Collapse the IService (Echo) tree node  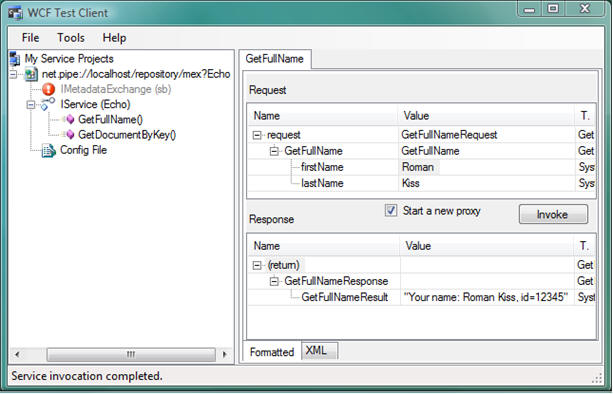(x=30, y=104)
